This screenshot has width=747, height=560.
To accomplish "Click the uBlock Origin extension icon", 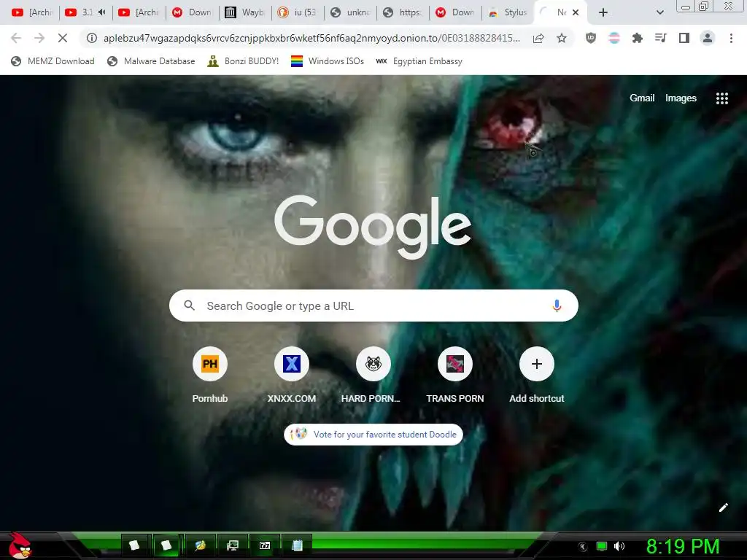I will coord(591,38).
